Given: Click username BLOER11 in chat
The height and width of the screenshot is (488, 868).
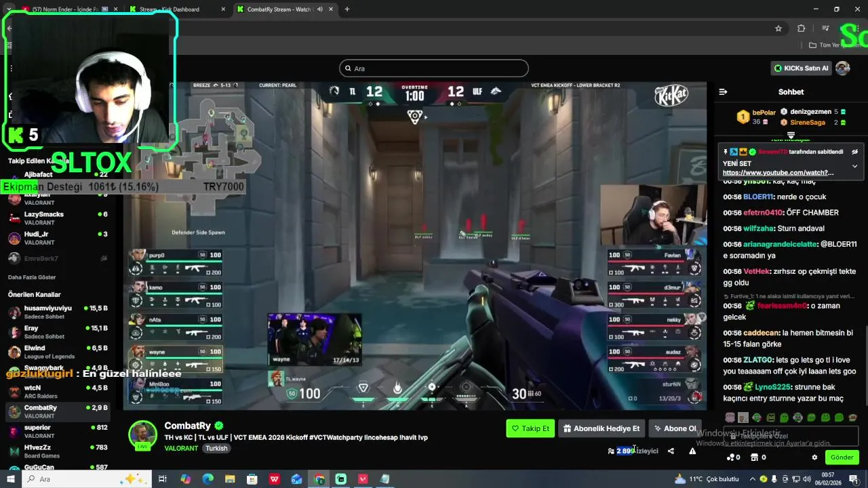Looking at the screenshot, I should pyautogui.click(x=758, y=197).
